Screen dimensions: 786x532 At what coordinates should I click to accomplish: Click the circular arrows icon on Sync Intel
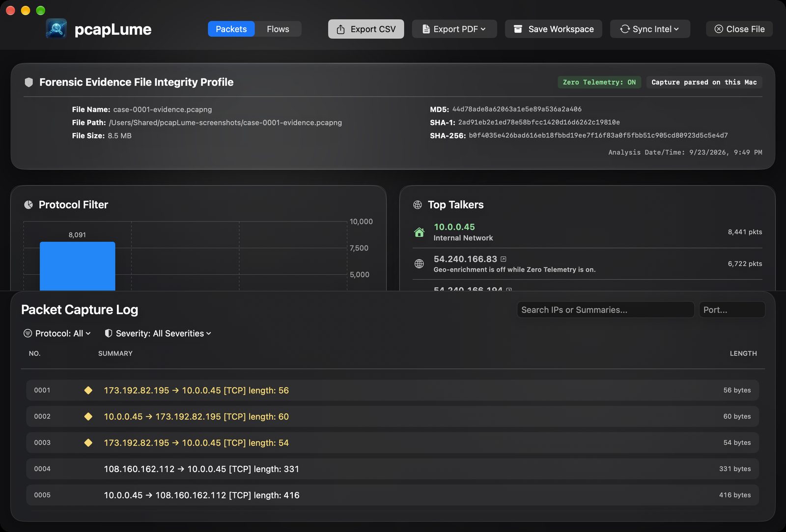tap(625, 29)
